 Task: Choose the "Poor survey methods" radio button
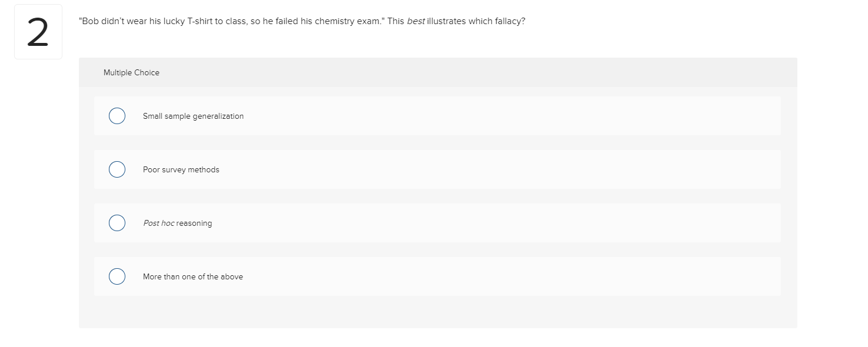[117, 169]
